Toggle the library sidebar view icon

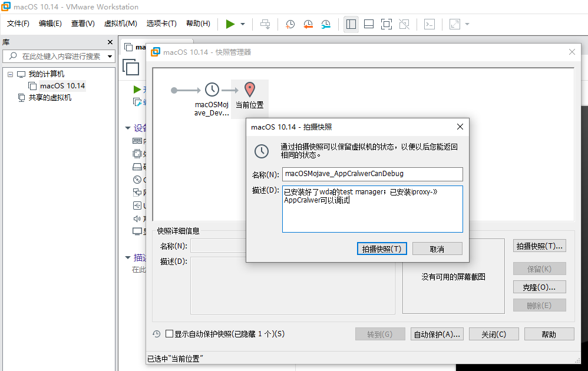351,24
